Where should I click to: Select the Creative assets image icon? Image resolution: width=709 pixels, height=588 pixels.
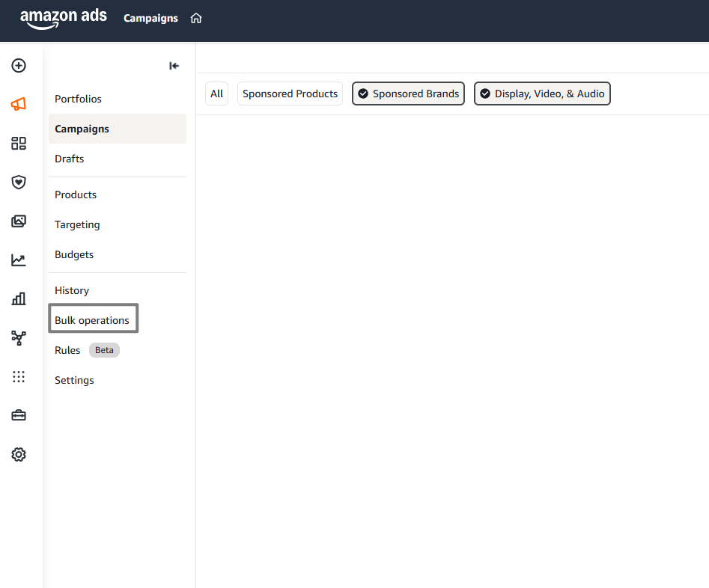coord(18,221)
